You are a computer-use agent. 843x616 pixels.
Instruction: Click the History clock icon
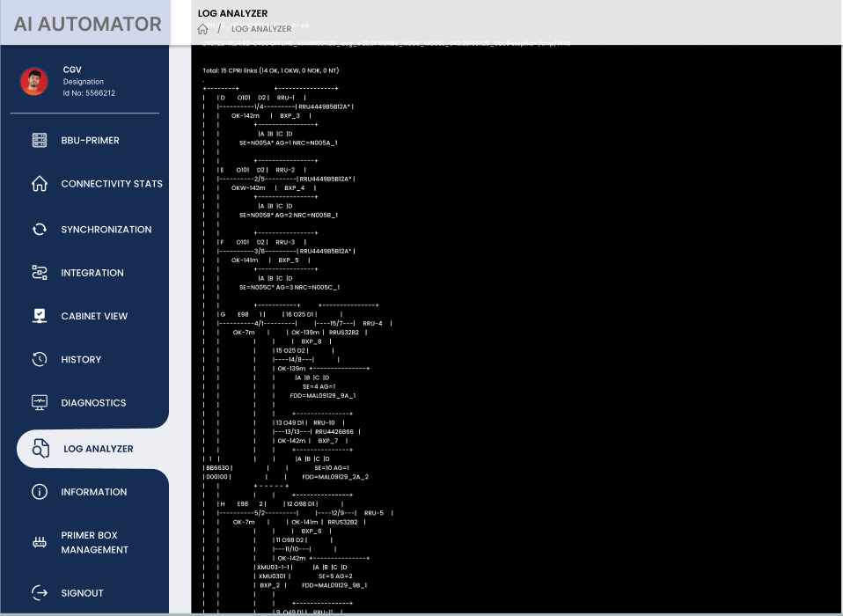coord(40,359)
